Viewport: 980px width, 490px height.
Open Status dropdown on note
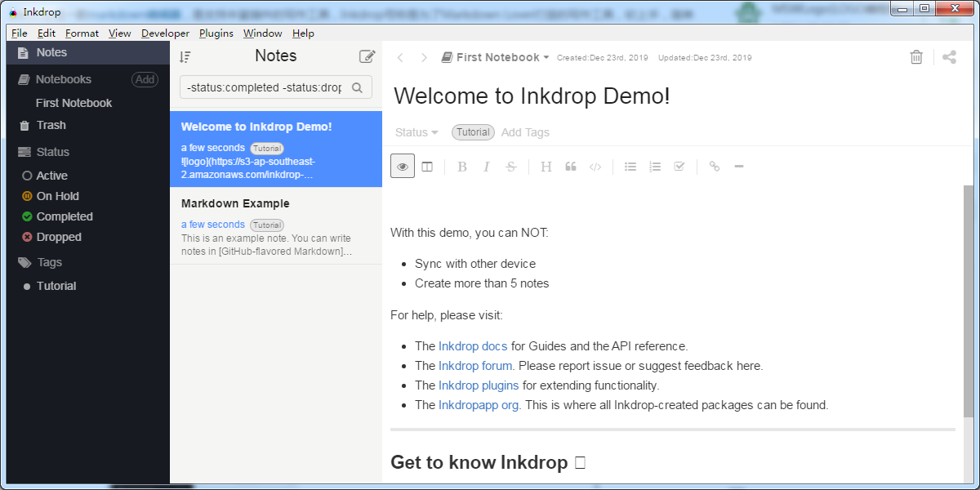click(416, 132)
